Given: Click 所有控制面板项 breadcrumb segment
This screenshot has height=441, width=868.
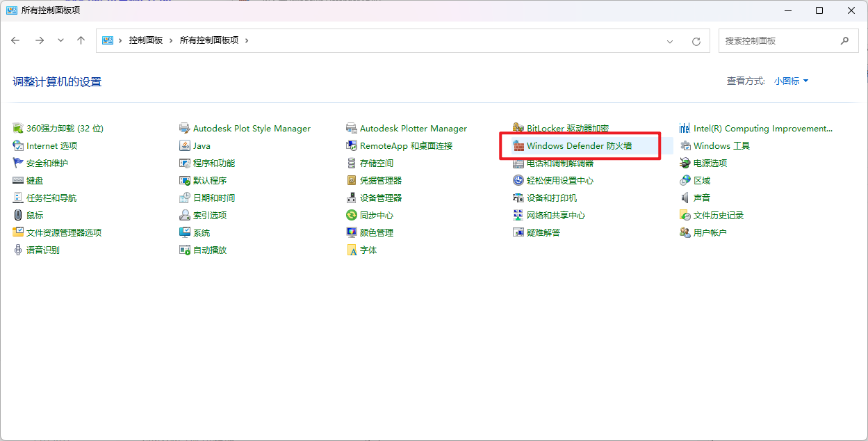Looking at the screenshot, I should (x=209, y=40).
